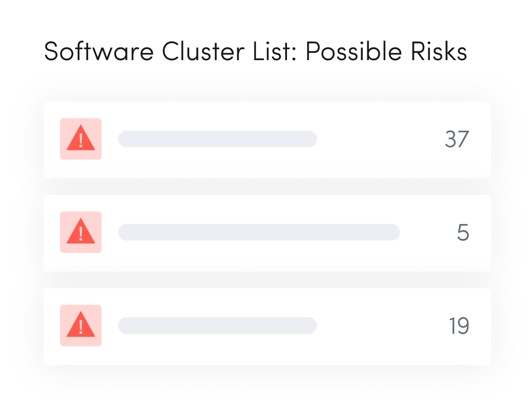
Task: Click the warning icon beside count 37
Action: point(81,139)
